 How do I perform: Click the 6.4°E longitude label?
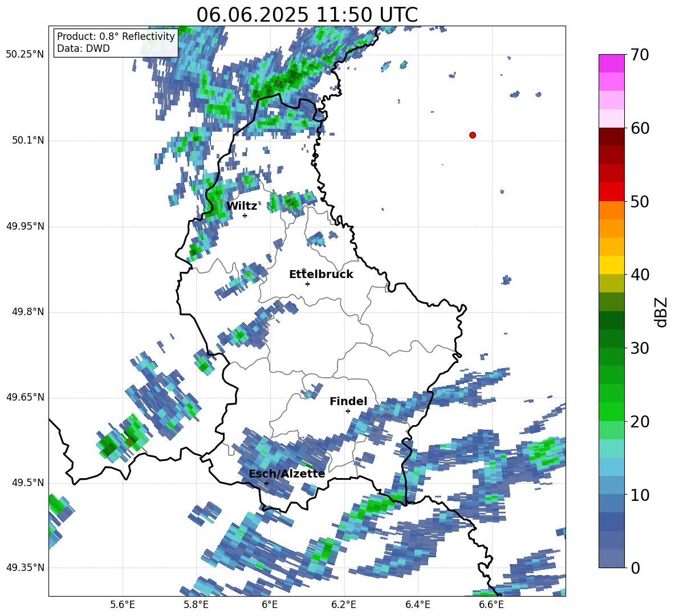417,605
